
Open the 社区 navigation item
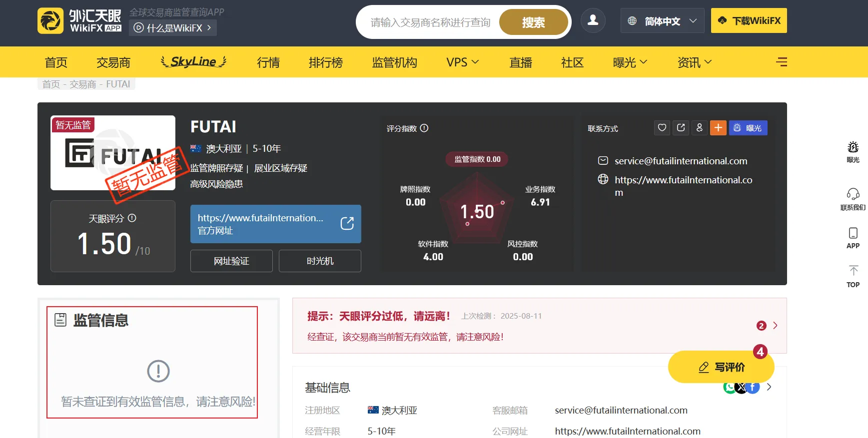pos(573,62)
